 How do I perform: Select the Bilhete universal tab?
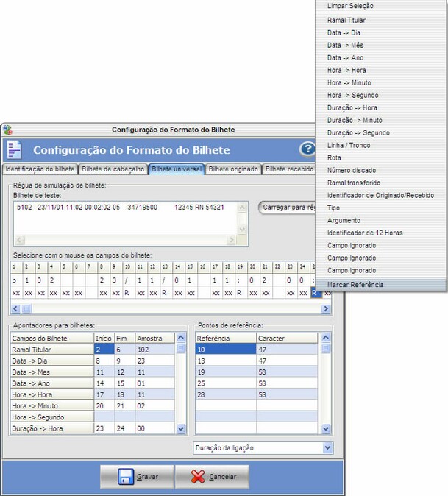tap(177, 169)
